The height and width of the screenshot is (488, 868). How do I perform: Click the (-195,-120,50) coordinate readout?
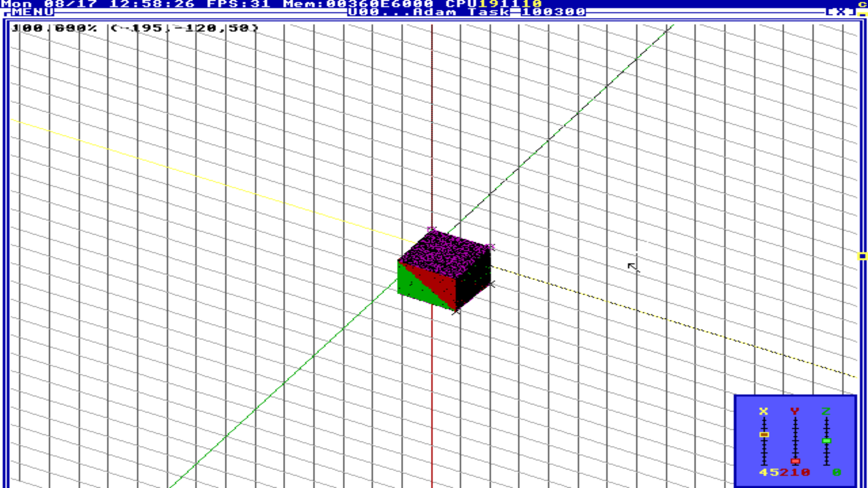pyautogui.click(x=185, y=28)
